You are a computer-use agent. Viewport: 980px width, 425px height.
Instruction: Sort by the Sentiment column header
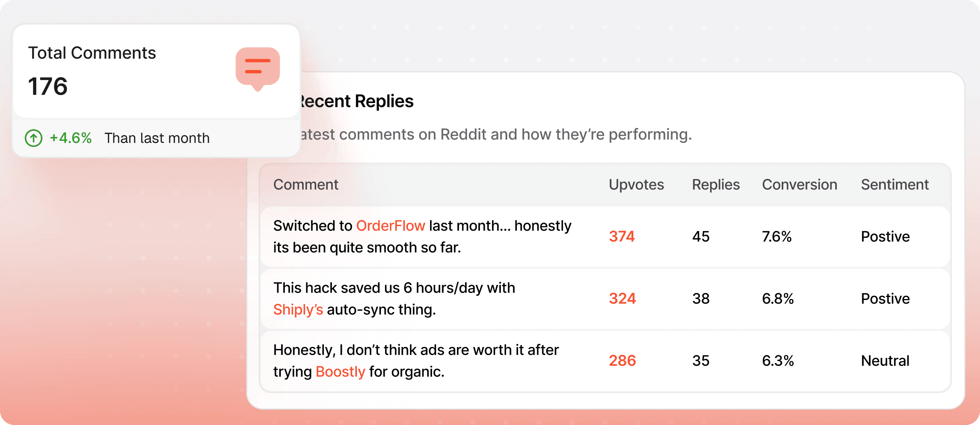click(x=895, y=184)
